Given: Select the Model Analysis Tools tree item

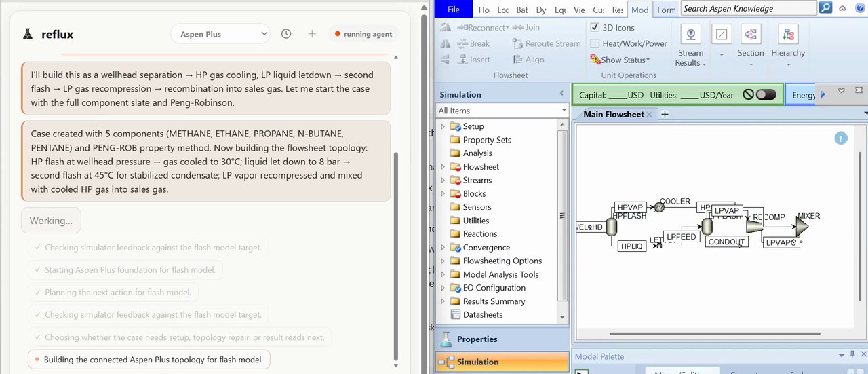Looking at the screenshot, I should tap(500, 274).
